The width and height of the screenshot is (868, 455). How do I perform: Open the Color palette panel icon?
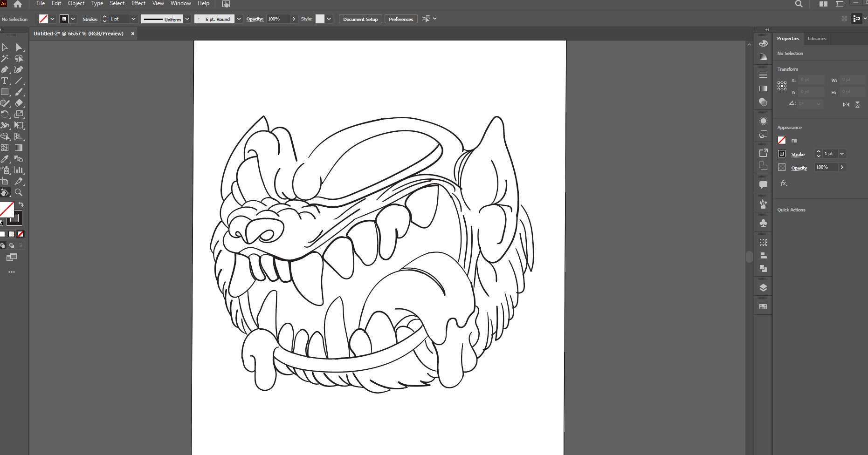tap(763, 43)
